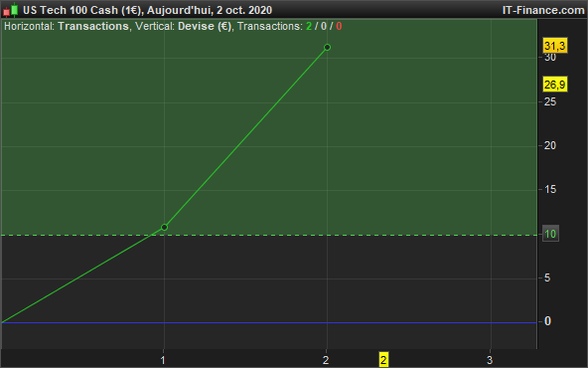Click the yellow 31,3 price label

pyautogui.click(x=555, y=46)
